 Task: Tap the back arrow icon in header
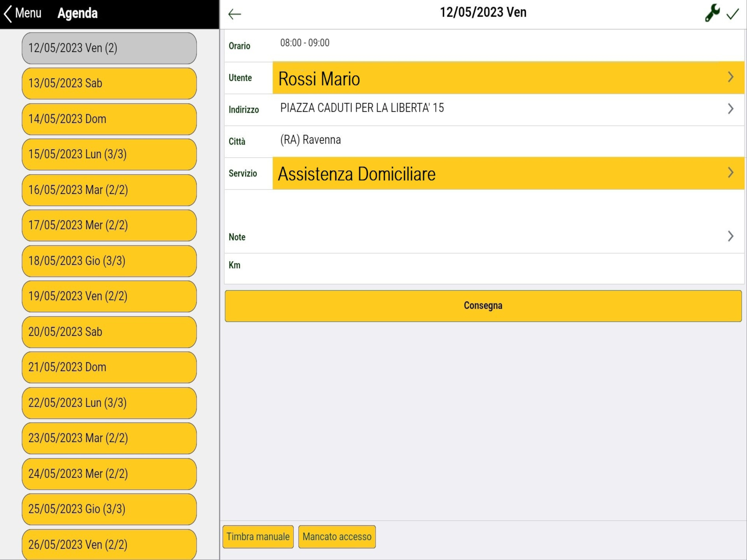[234, 14]
